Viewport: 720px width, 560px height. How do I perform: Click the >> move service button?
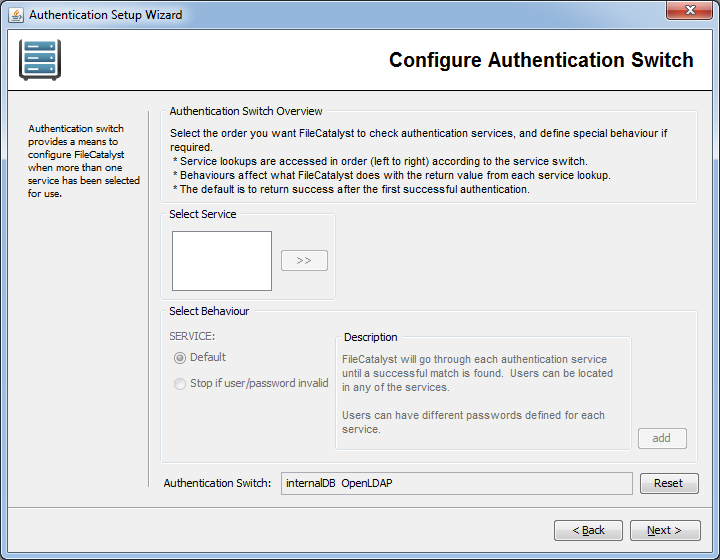point(304,261)
